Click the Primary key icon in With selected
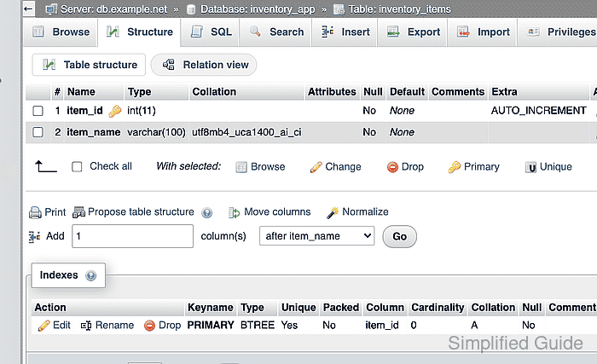The height and width of the screenshot is (364, 597). click(x=455, y=167)
